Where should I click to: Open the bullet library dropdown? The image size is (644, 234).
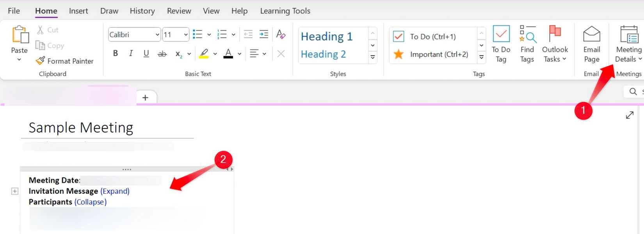click(x=209, y=34)
